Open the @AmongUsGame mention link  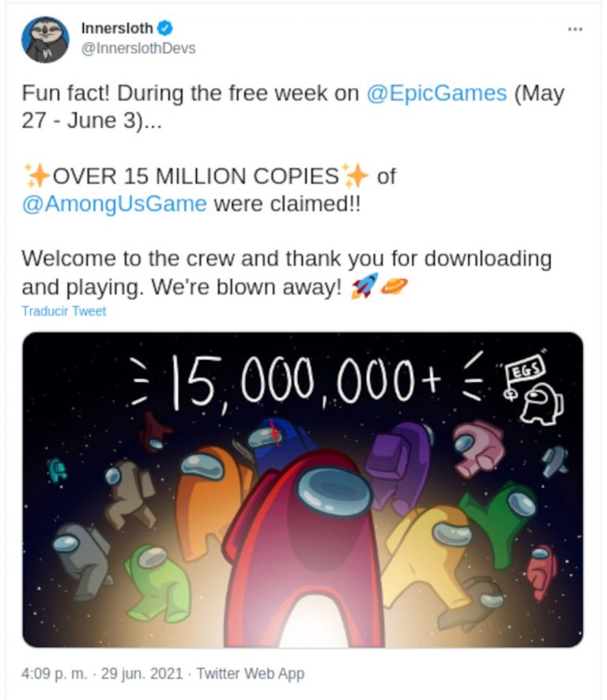pyautogui.click(x=115, y=203)
